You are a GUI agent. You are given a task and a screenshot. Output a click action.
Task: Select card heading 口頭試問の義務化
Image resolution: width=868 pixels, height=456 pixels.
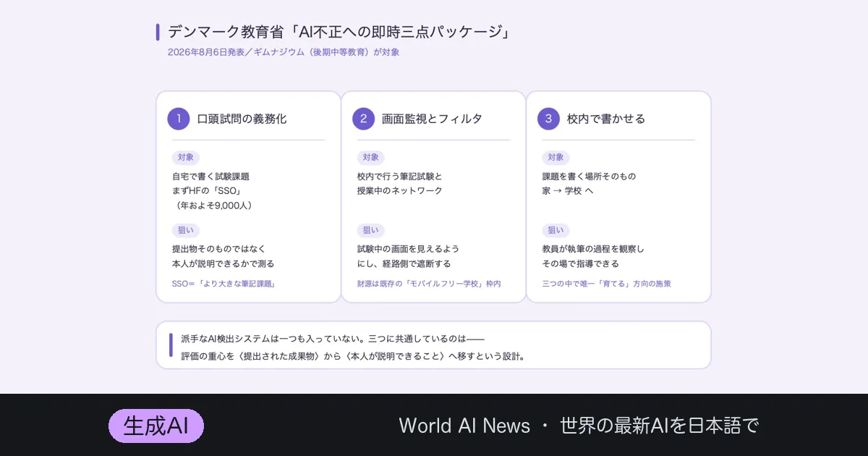click(242, 119)
